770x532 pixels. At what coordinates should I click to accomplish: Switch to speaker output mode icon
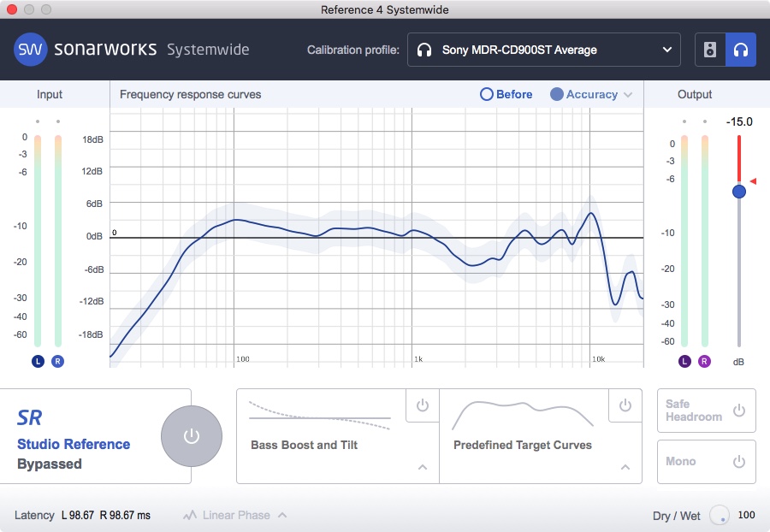tap(710, 50)
